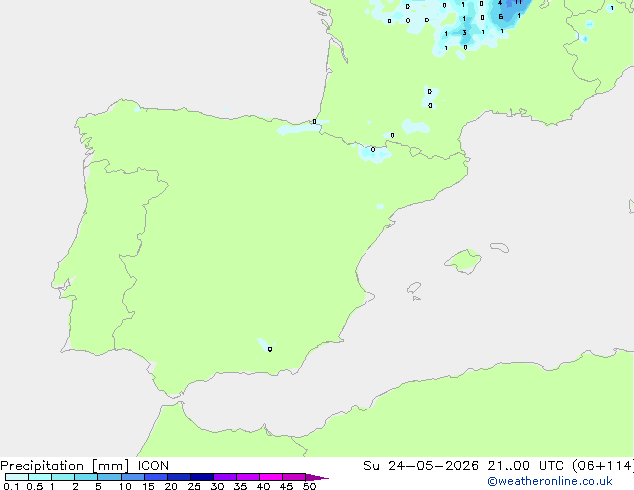Select the 45 mm legend swatch
The width and height of the screenshot is (634, 490).
click(x=294, y=477)
